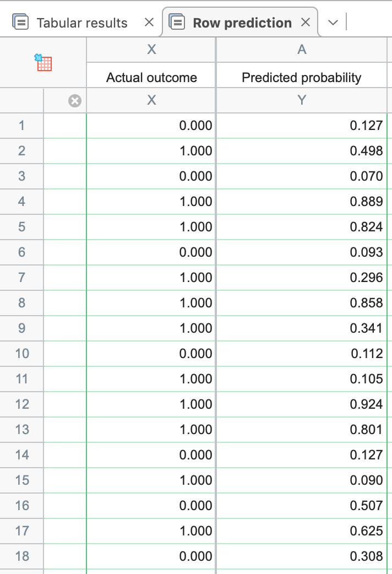
Task: Click column letter A header
Action: [x=301, y=50]
